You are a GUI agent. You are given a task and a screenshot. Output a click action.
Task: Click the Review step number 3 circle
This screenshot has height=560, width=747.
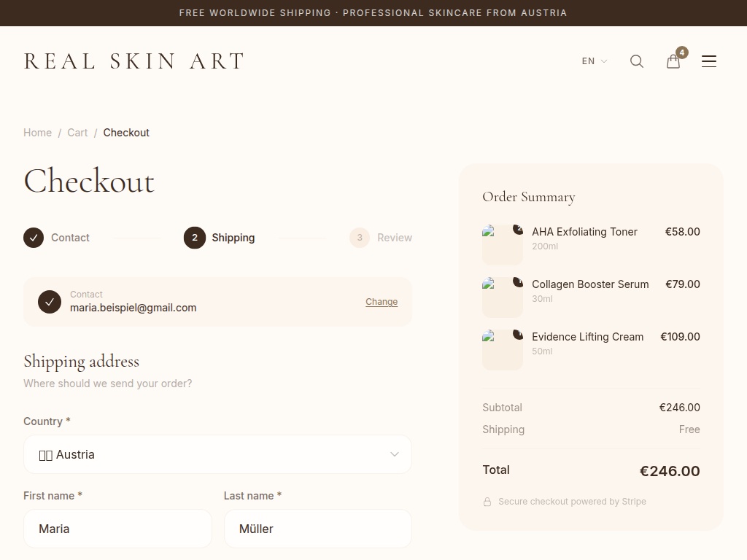(360, 238)
